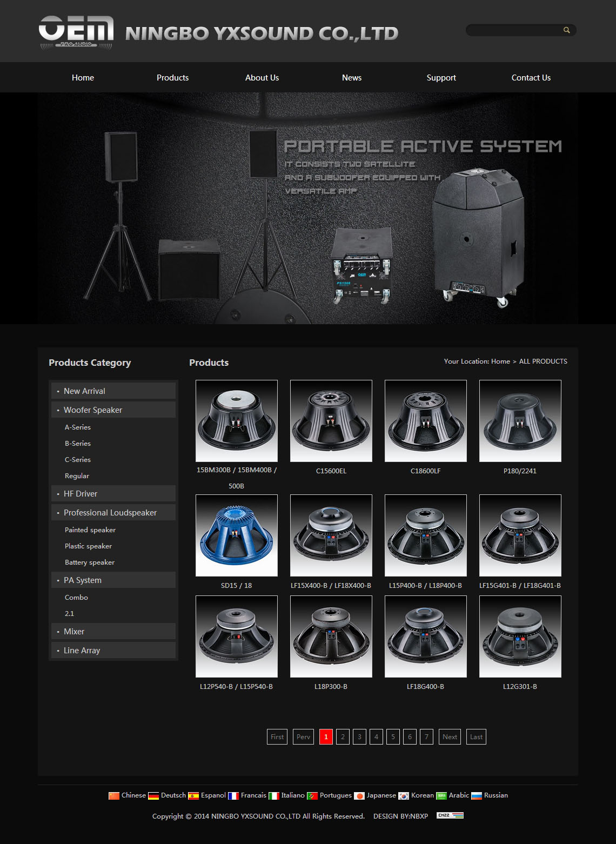This screenshot has width=616, height=844.
Task: Select the B-Series subcategory
Action: [78, 443]
